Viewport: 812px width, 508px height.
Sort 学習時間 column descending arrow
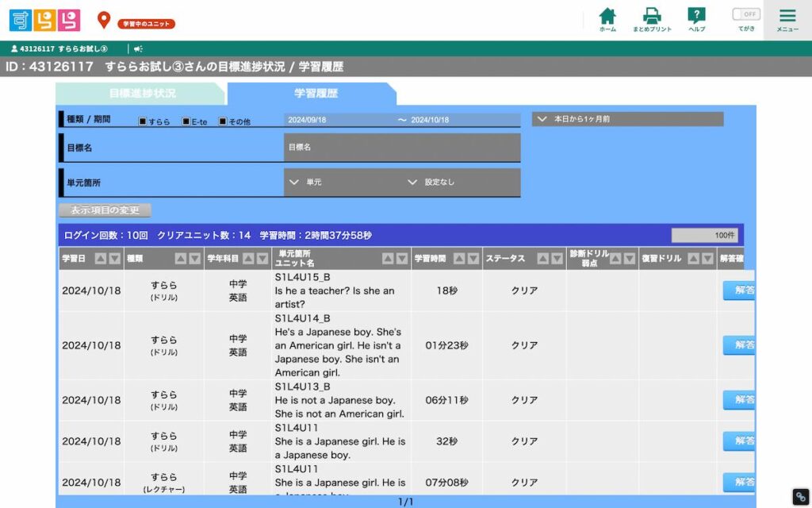pos(473,259)
